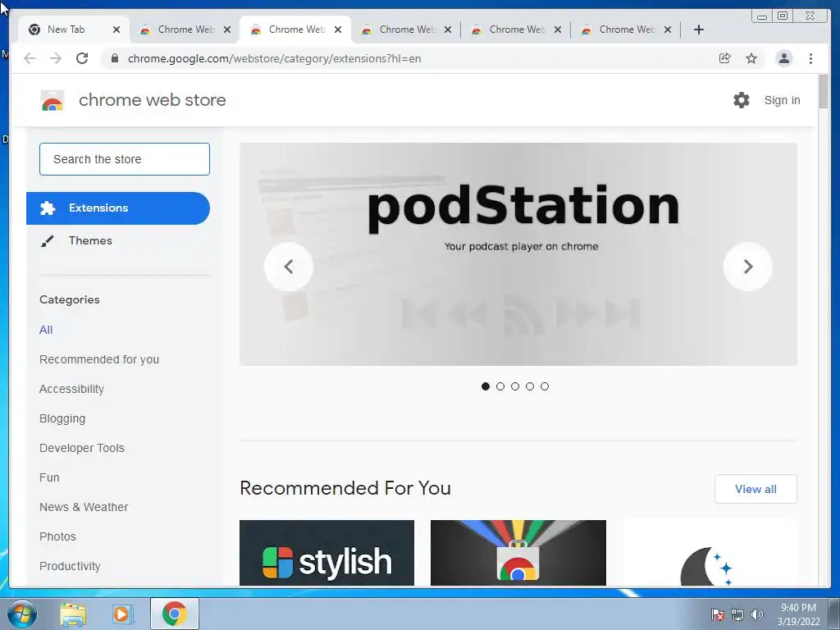Click the address bar URL
Screen dimensions: 840x630
[x=274, y=58]
